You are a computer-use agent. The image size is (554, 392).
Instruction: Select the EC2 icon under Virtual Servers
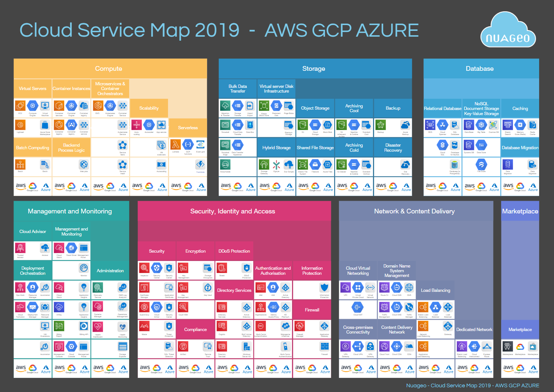[x=20, y=106]
